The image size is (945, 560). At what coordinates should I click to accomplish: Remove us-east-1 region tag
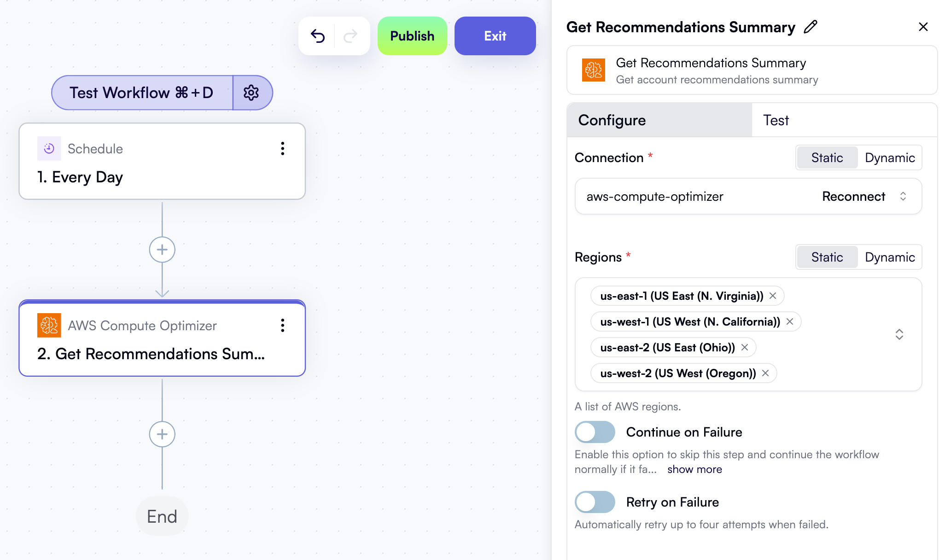(x=773, y=296)
